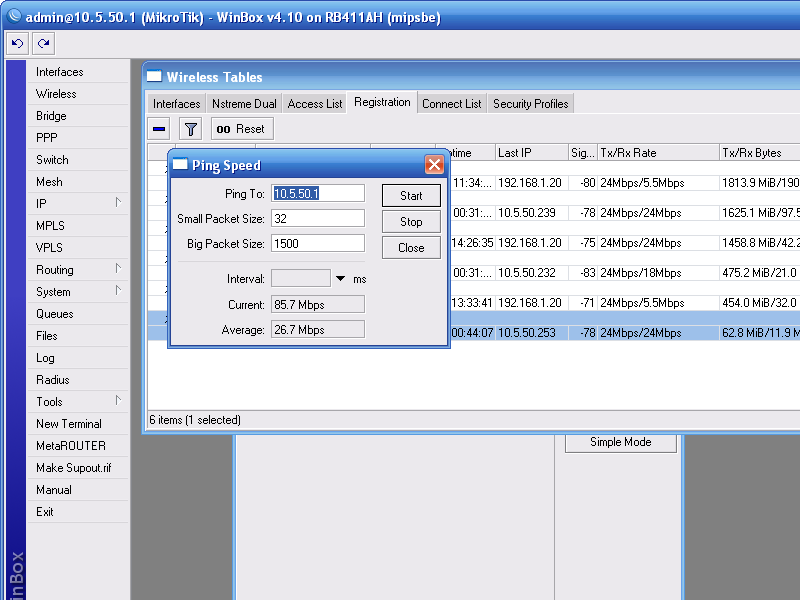Viewport: 800px width, 600px height.
Task: Click the Undo arrow in the WinBox toolbar
Action: point(17,43)
